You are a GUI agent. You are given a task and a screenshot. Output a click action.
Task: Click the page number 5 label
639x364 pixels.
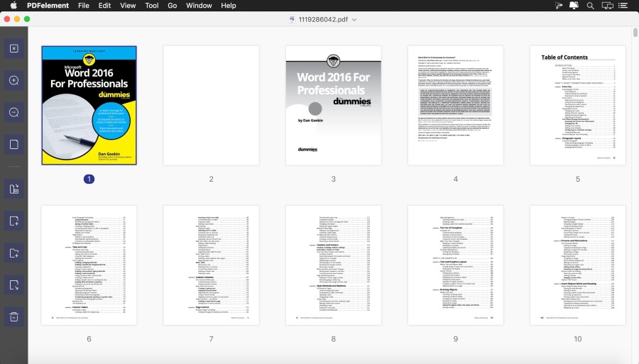coord(578,179)
